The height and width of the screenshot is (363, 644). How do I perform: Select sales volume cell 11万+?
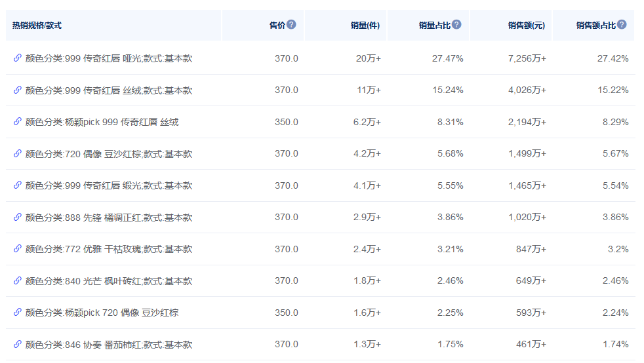point(369,90)
